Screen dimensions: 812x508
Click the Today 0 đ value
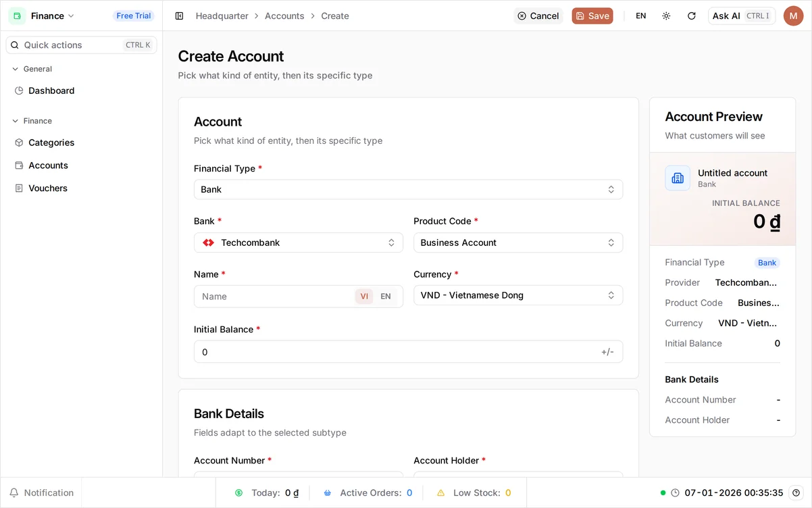coord(292,493)
